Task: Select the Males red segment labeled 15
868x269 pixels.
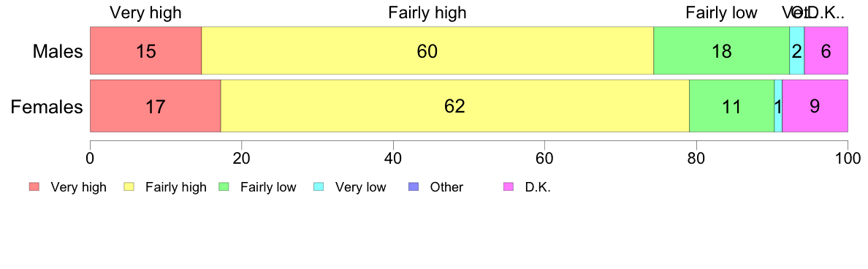Action: pyautogui.click(x=145, y=50)
